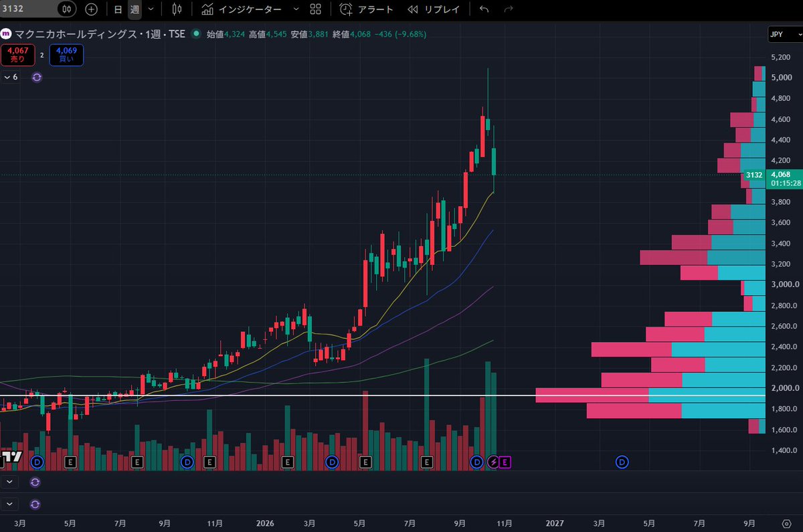Open the D dividend marker beside TradingView logo
Screen dimensions: 803x532
37,461
